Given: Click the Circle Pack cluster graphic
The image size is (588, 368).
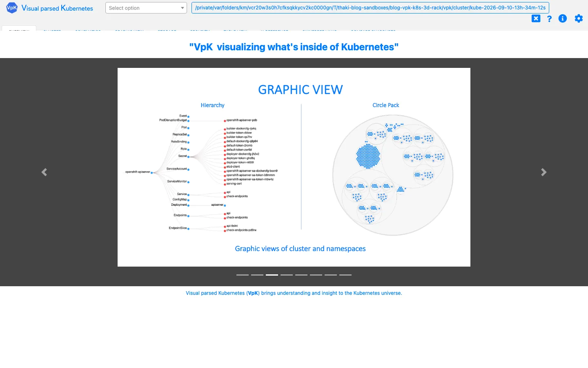Looking at the screenshot, I should (393, 175).
